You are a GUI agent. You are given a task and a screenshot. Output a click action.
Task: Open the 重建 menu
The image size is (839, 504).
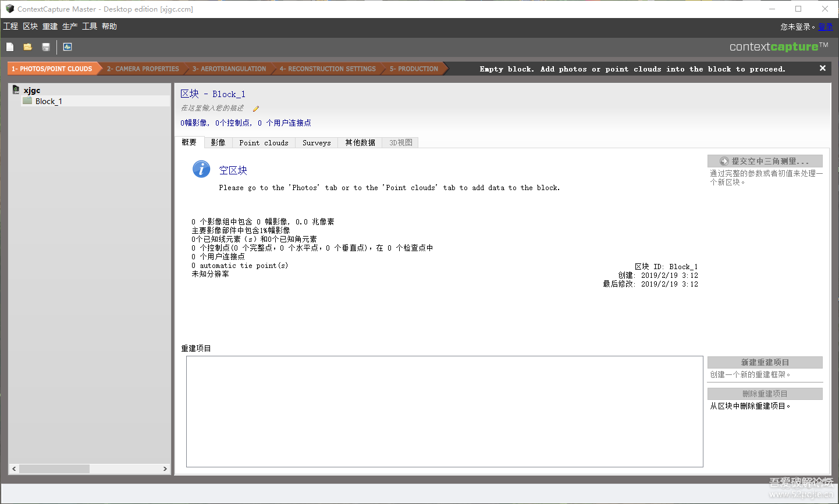coord(50,26)
